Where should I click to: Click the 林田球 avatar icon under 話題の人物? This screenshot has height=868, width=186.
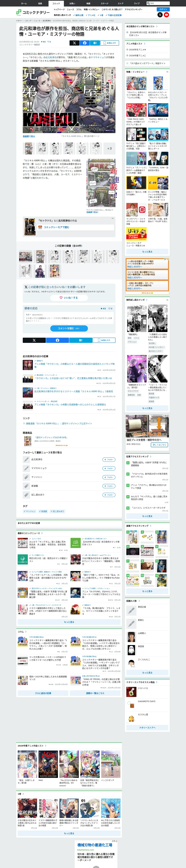click(x=131, y=650)
